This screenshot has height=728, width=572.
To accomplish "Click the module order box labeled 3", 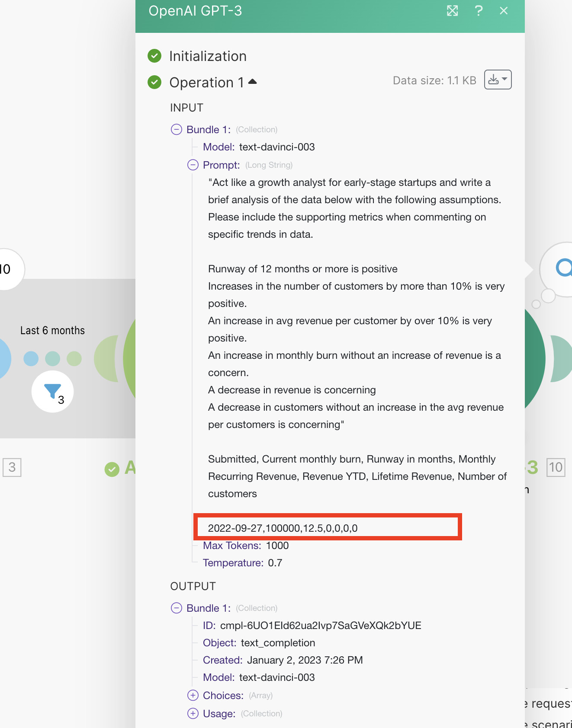I will coord(12,467).
